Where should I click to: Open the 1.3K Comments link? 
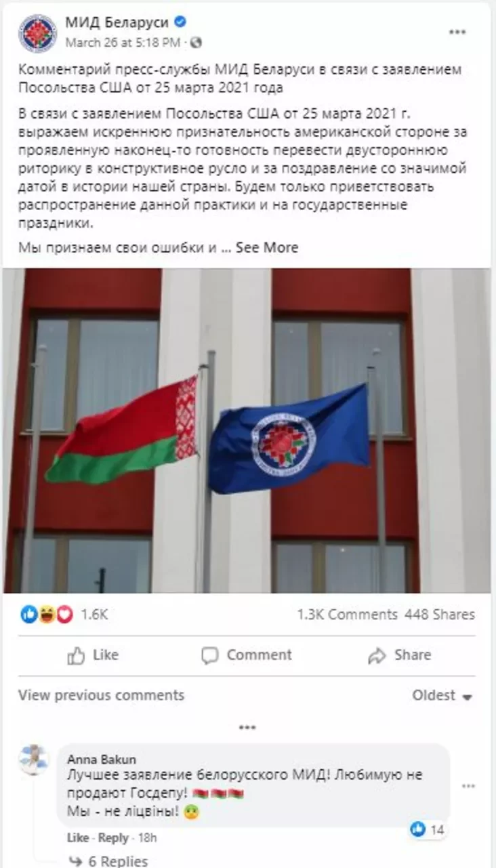click(x=347, y=615)
